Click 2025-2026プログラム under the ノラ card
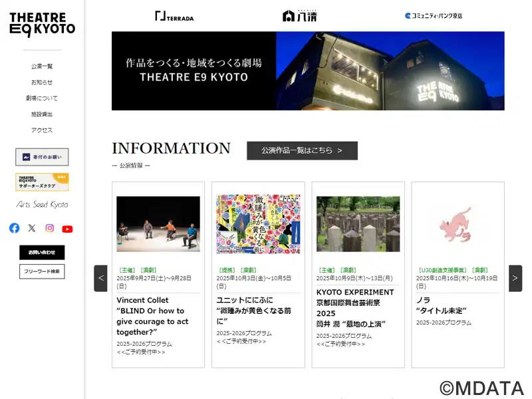Viewport: 532px width, 399px height. click(444, 323)
